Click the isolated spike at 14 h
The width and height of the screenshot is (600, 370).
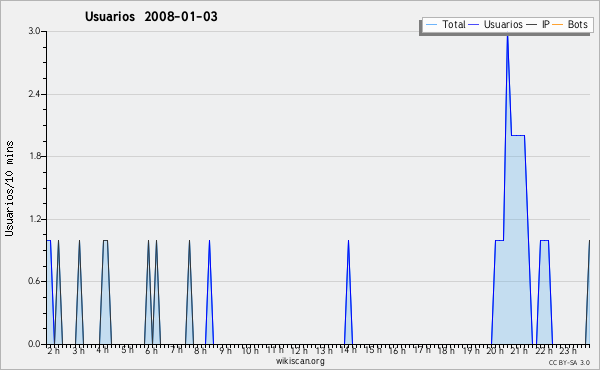[348, 292]
